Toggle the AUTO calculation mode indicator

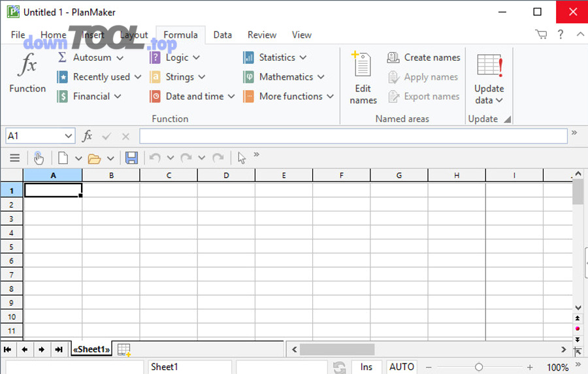pos(401,367)
